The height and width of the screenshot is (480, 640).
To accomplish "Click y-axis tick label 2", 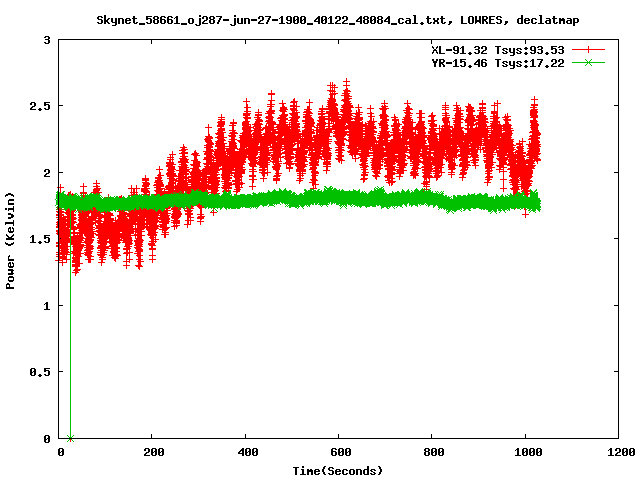I will (x=47, y=173).
